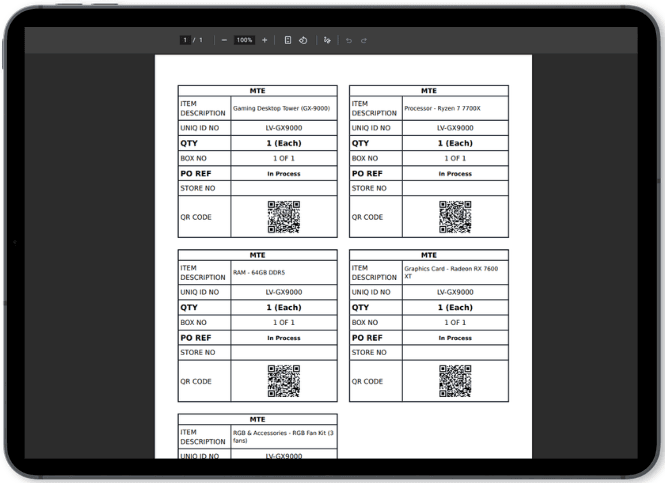Click LV-GX9000 in the Gaming Desktop label
The width and height of the screenshot is (665, 483).
pos(284,128)
